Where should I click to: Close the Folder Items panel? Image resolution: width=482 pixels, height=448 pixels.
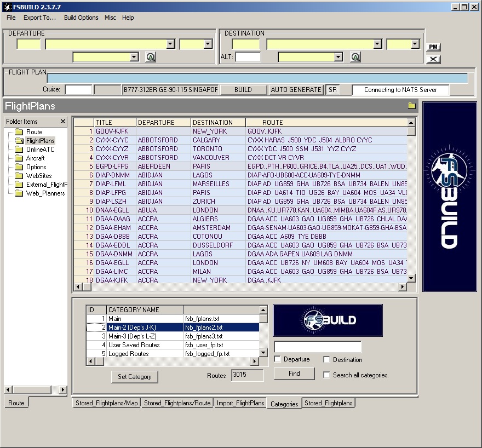62,122
